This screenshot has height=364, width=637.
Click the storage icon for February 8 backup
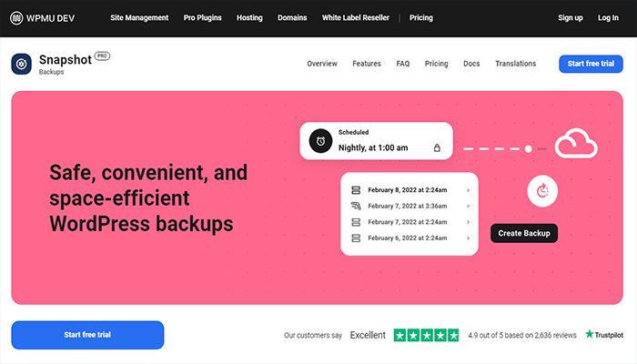pyautogui.click(x=356, y=190)
